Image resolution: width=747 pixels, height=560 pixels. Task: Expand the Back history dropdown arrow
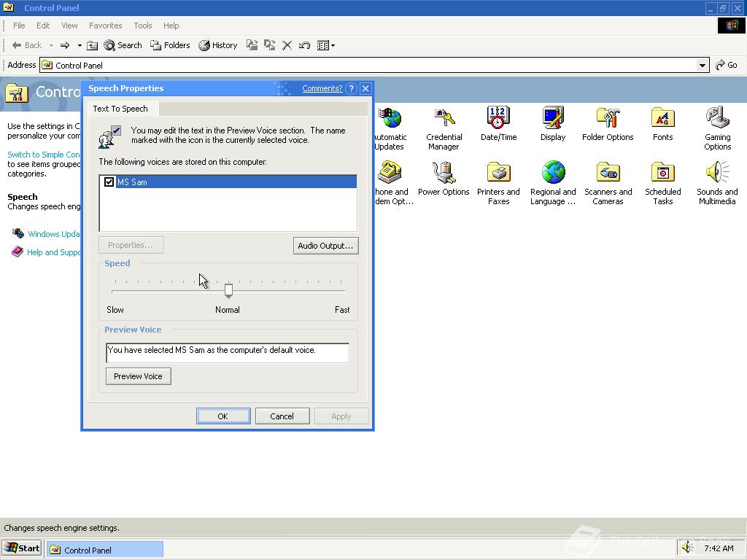[51, 45]
